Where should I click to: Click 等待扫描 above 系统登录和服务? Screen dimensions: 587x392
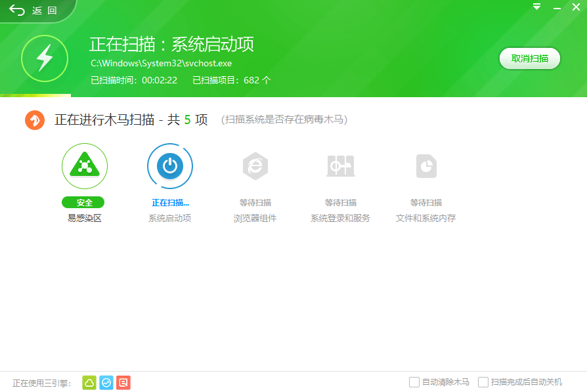coord(341,203)
